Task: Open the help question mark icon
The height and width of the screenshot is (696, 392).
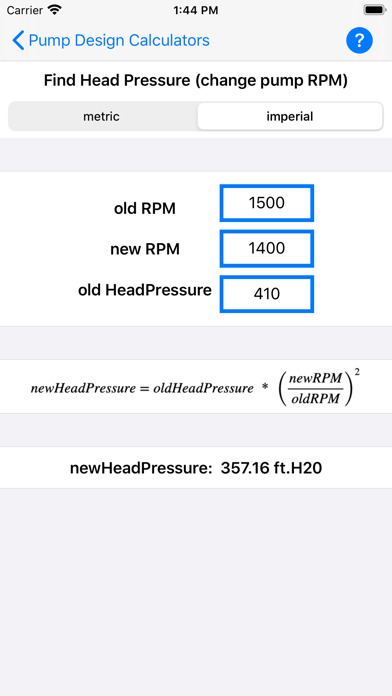Action: point(359,41)
